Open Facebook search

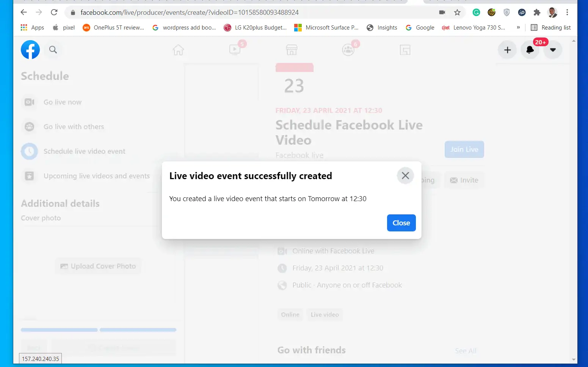pyautogui.click(x=53, y=50)
